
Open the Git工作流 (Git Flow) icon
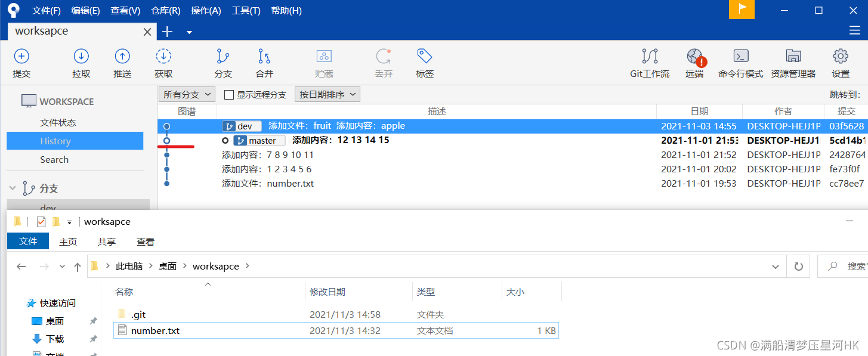coord(649,63)
